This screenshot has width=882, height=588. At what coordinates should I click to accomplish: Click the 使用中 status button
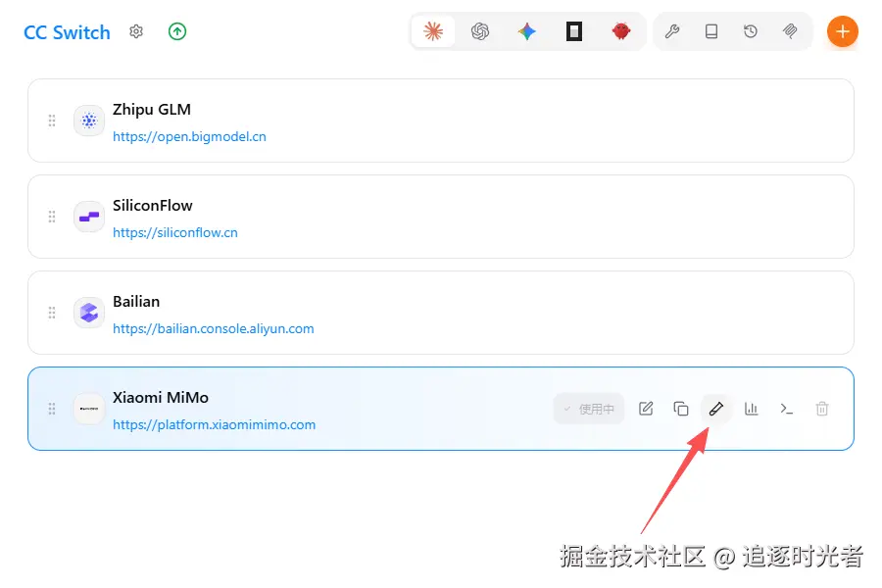point(589,409)
